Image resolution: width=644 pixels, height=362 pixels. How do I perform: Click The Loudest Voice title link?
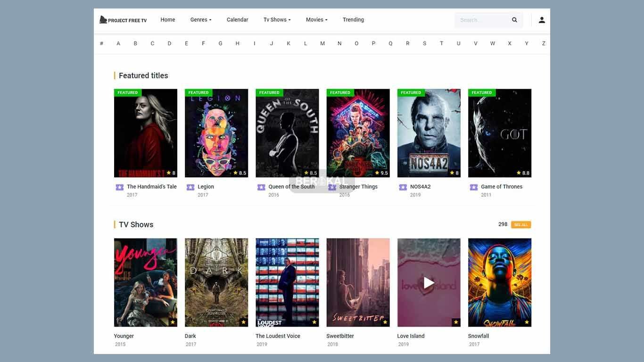(x=278, y=336)
